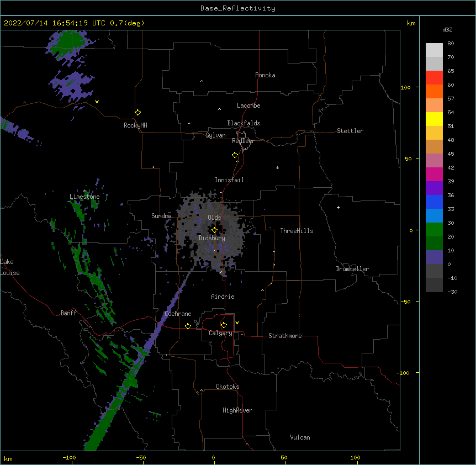Click the yellow marker south of RedDeer

tap(235, 155)
